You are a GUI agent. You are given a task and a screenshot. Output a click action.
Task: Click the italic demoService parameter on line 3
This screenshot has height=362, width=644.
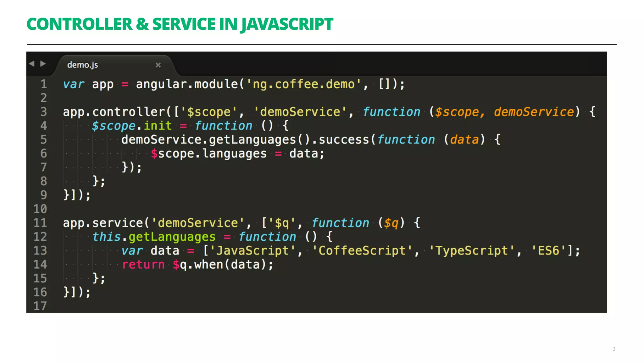[x=534, y=112]
